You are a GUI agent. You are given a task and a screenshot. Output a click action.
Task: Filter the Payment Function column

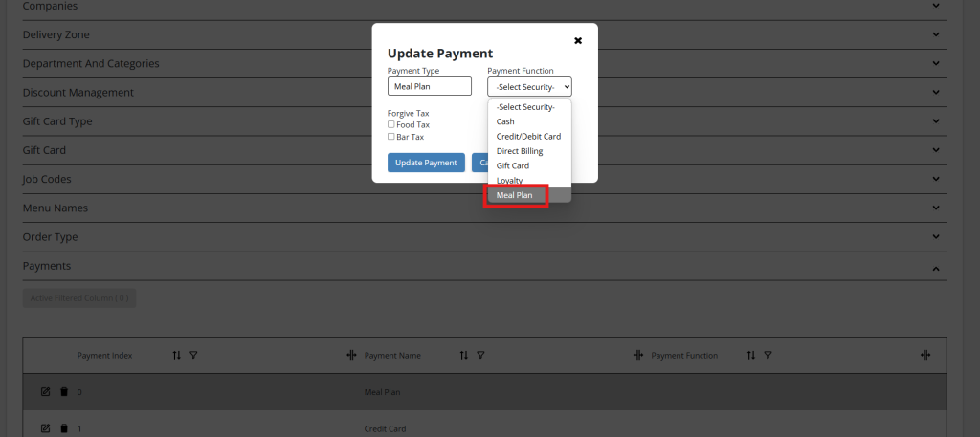pyautogui.click(x=768, y=355)
